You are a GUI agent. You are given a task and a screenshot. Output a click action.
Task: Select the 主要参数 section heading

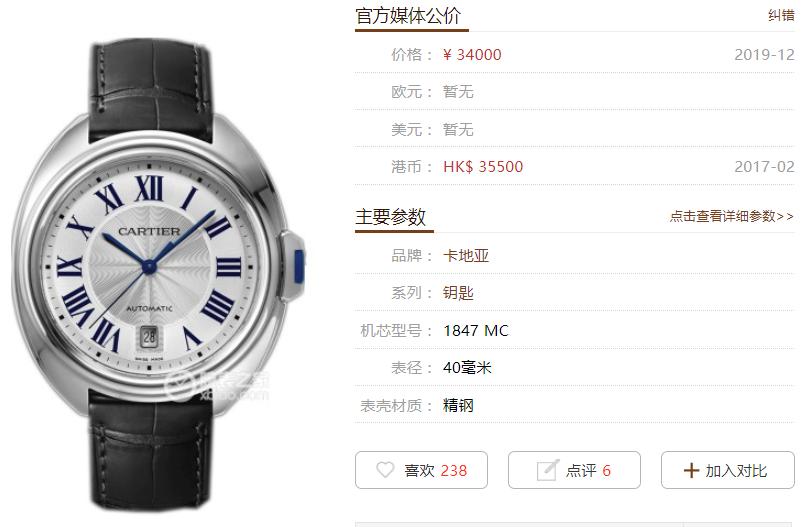[391, 217]
